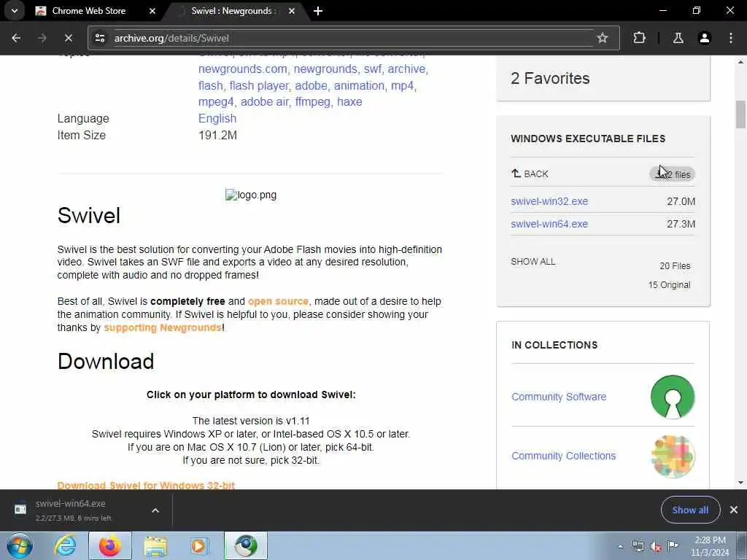Open the adobe air topic link
This screenshot has width=747, height=560.
[x=264, y=102]
